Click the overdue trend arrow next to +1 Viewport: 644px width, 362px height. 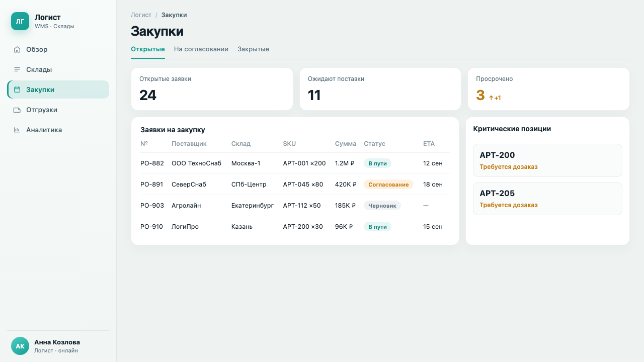click(x=491, y=98)
